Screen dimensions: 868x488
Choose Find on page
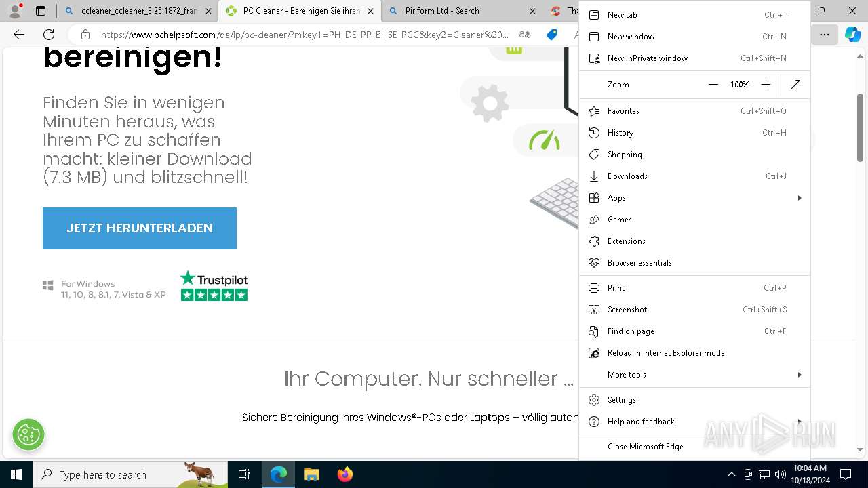pos(694,331)
